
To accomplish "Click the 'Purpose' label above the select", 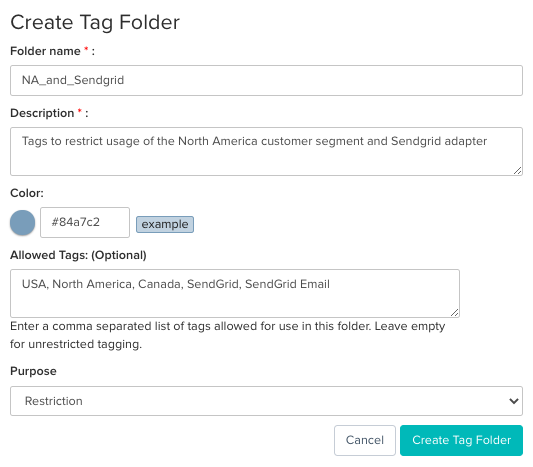I will pos(33,371).
